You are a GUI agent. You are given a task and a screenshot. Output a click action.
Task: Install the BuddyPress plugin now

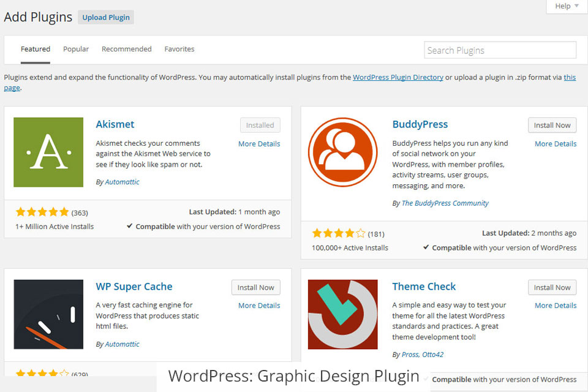552,126
